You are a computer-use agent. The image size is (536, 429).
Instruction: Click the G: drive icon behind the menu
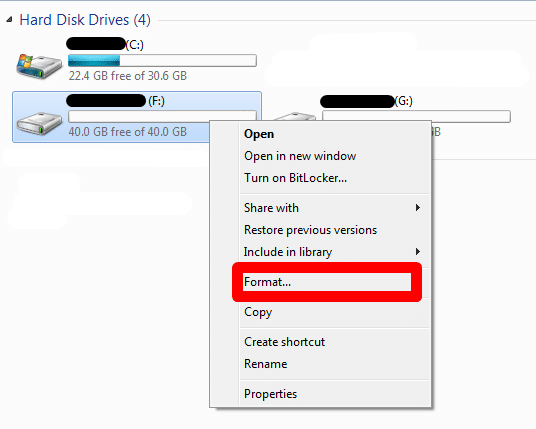[295, 116]
